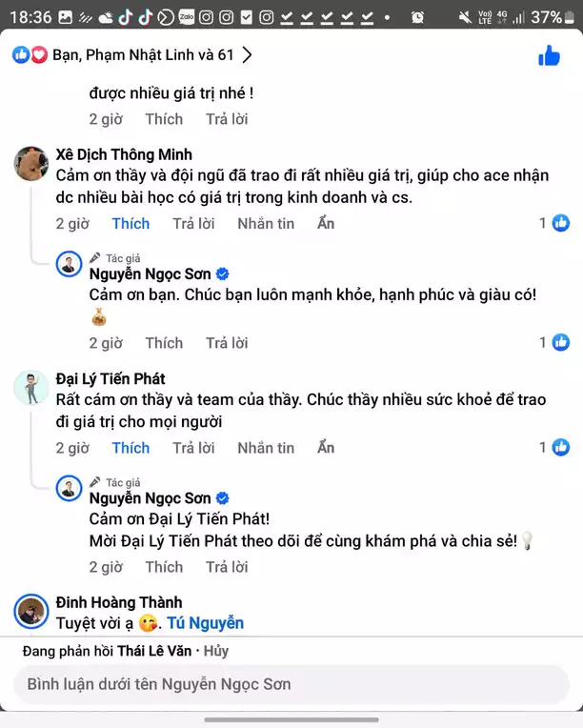This screenshot has width=583, height=728.
Task: Tap like reaction count on Đại Lý Tiến Phát's comment
Action: click(x=554, y=447)
